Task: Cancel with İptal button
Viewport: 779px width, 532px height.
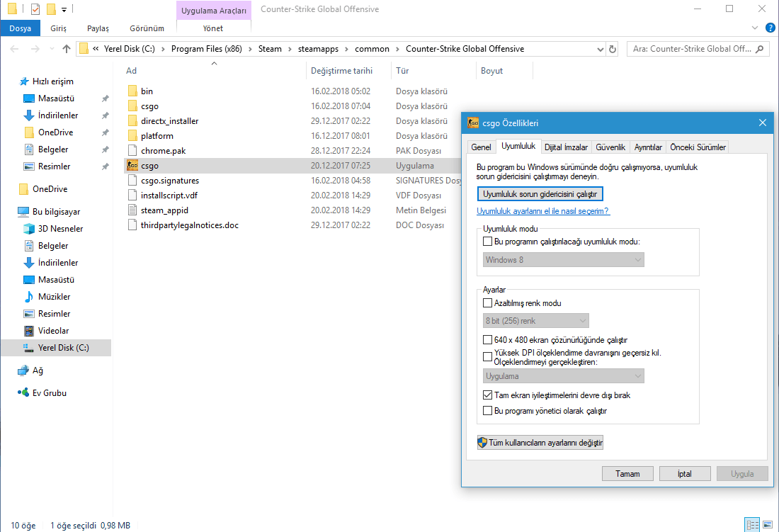Action: click(685, 474)
